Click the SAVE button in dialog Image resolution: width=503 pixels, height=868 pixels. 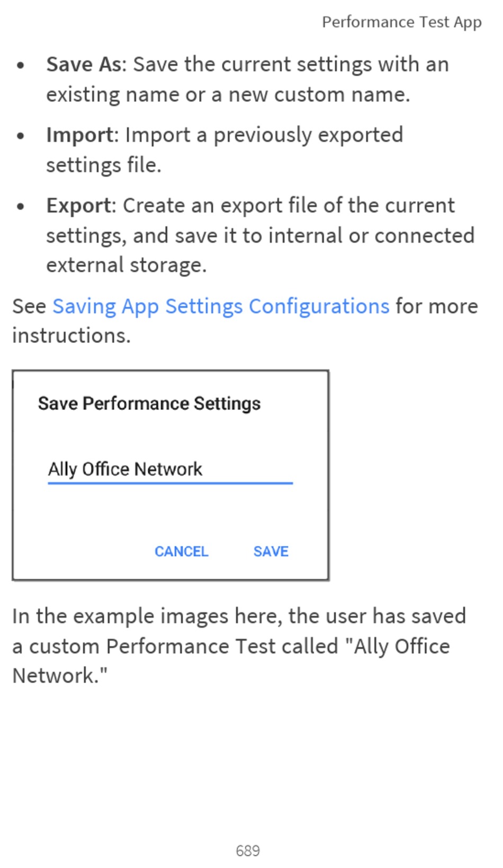point(271,552)
